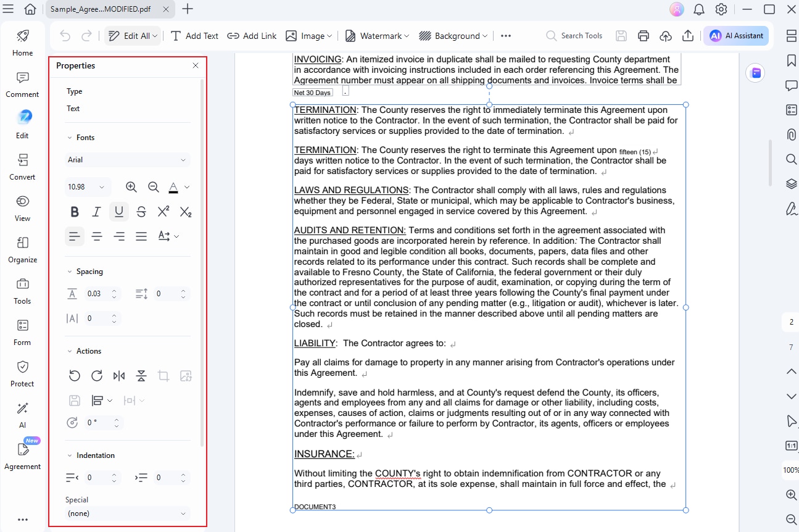Toggle Subscript formatting
799x532 pixels.
coord(186,212)
